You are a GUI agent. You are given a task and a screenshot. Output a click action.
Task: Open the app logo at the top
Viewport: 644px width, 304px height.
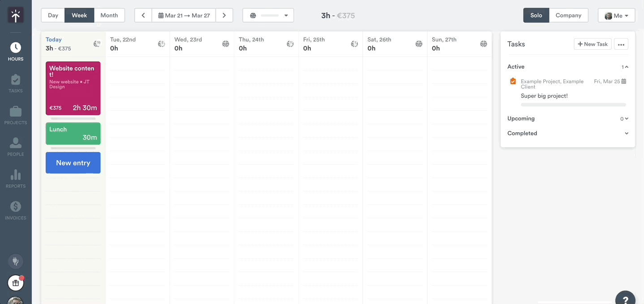tap(15, 15)
